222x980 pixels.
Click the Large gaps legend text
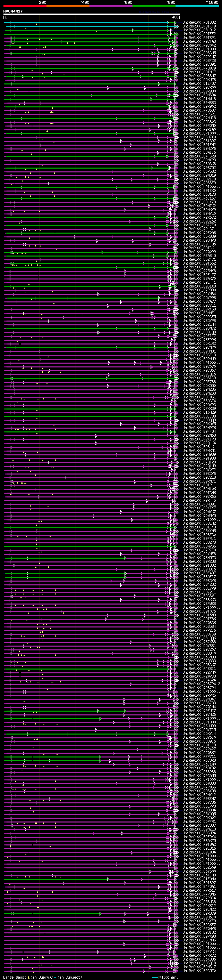pos(43,977)
